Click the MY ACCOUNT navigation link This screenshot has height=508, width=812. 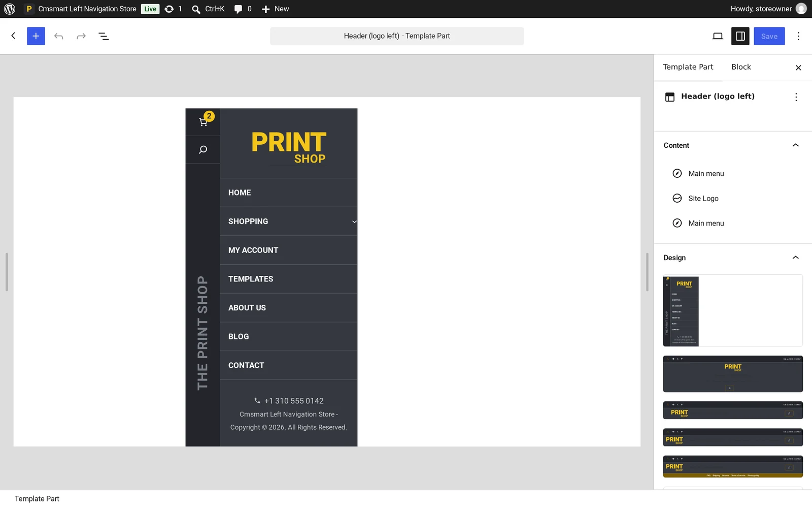point(253,250)
